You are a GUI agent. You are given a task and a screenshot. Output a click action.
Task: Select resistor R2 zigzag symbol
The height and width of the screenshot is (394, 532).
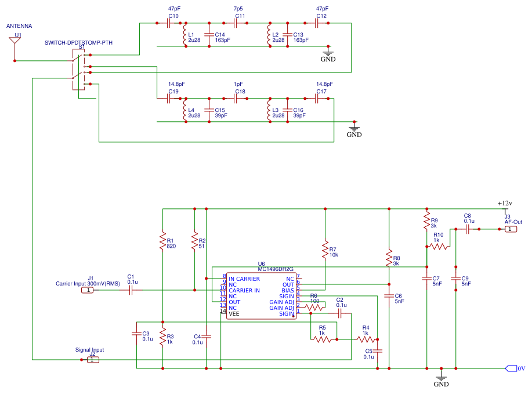[195, 241]
